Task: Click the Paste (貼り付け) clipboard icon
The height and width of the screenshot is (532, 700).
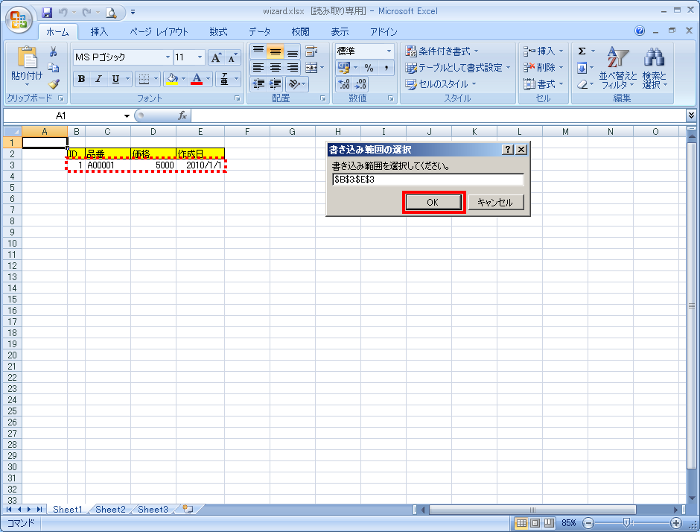Action: click(26, 61)
